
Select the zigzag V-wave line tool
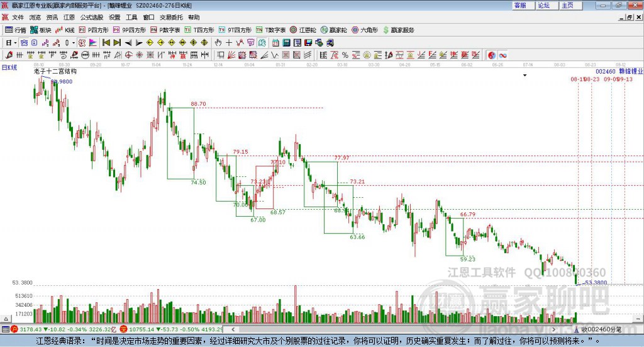(x=274, y=55)
